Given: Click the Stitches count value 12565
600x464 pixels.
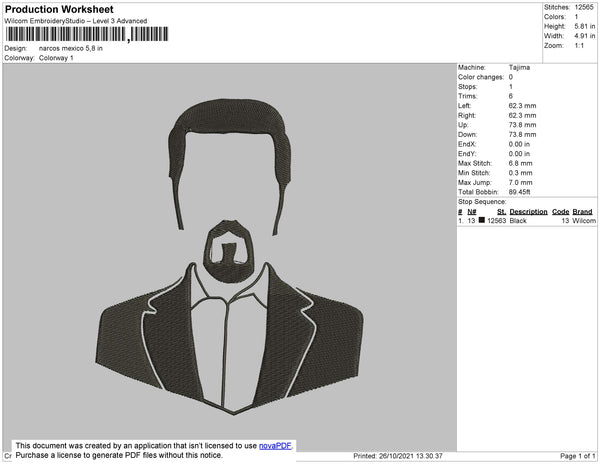Looking at the screenshot, I should click(584, 7).
